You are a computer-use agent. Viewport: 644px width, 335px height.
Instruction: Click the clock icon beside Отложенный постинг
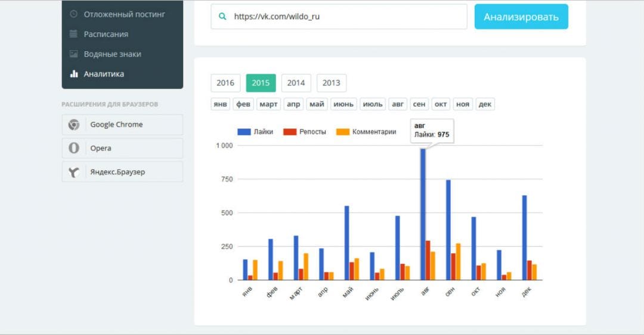pyautogui.click(x=73, y=14)
